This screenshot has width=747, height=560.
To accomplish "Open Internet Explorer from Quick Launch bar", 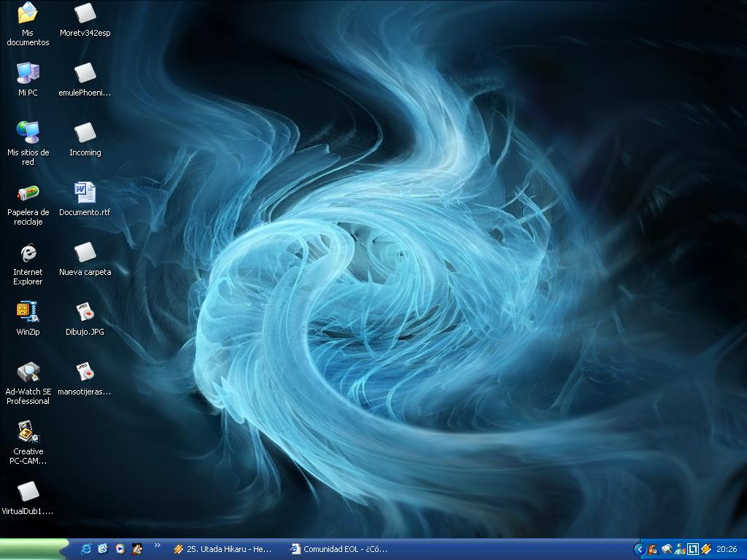I will coord(86,549).
